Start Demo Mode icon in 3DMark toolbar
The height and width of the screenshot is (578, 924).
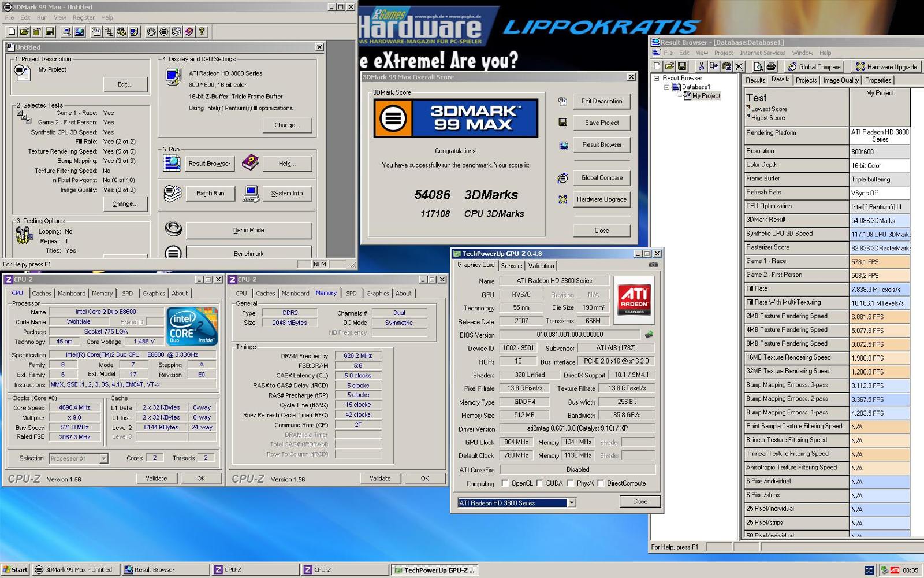coord(151,32)
